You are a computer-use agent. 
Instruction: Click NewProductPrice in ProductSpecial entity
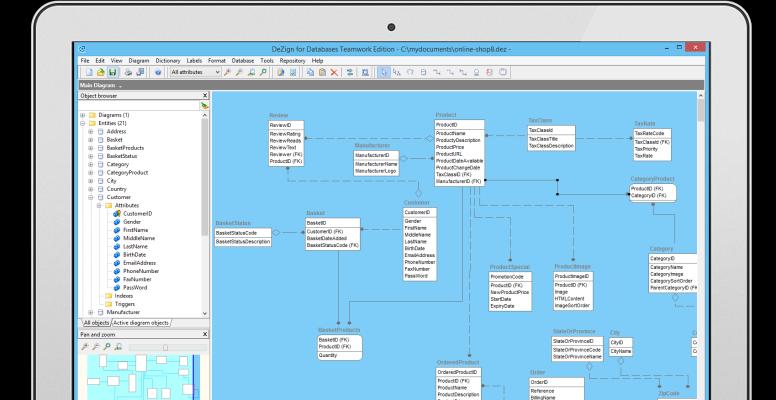[x=510, y=293]
